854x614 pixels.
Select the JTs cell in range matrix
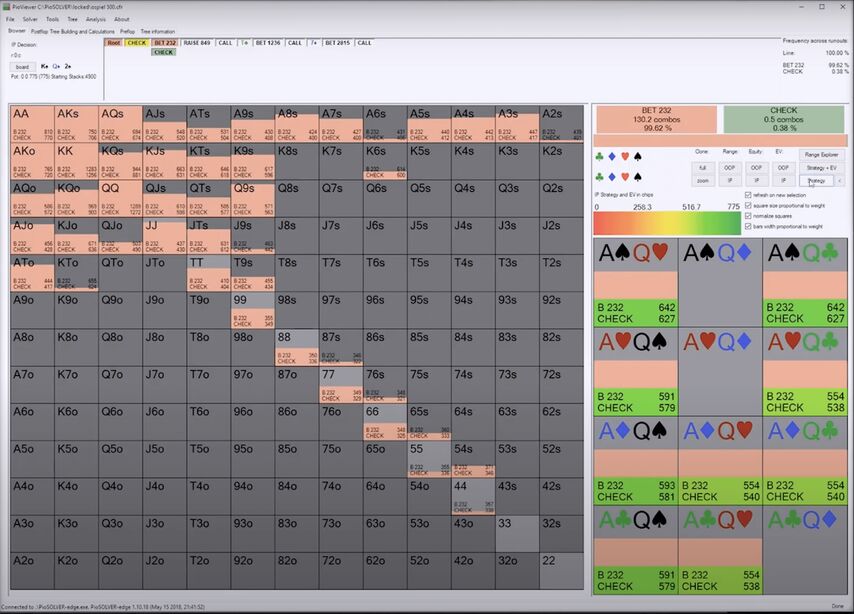[x=209, y=235]
